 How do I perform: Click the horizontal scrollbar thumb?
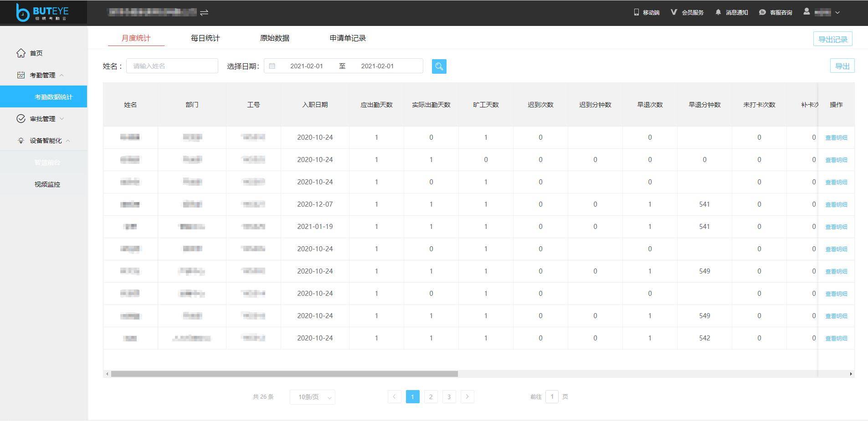(284, 374)
